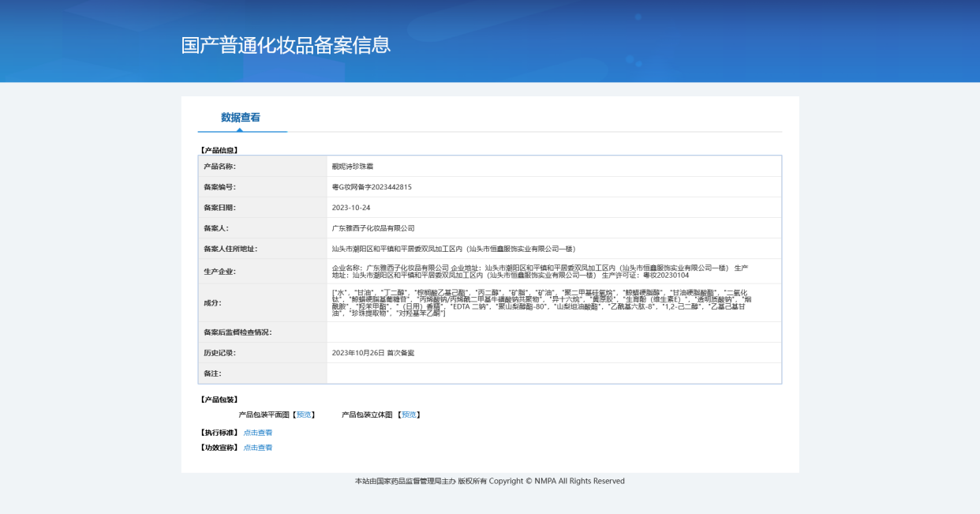The width and height of the screenshot is (980, 514).
Task: Select the record number 粤G妆网备字2023442815
Action: coord(372,187)
